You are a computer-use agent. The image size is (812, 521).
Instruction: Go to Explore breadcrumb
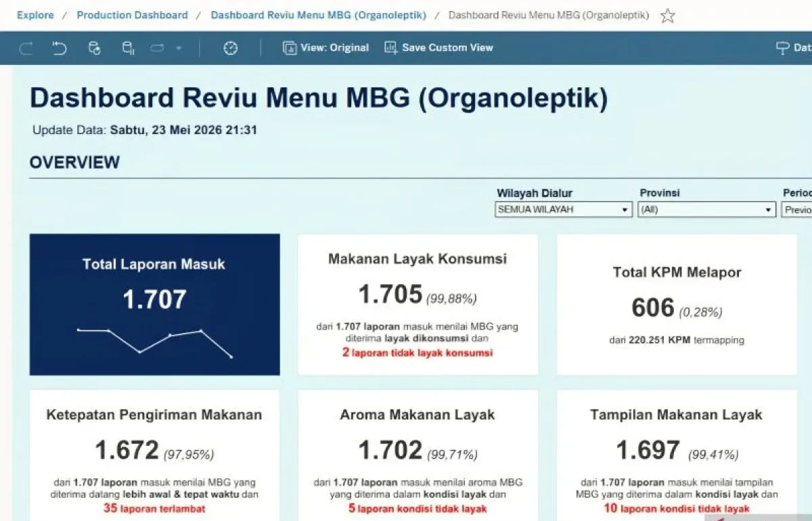click(35, 15)
